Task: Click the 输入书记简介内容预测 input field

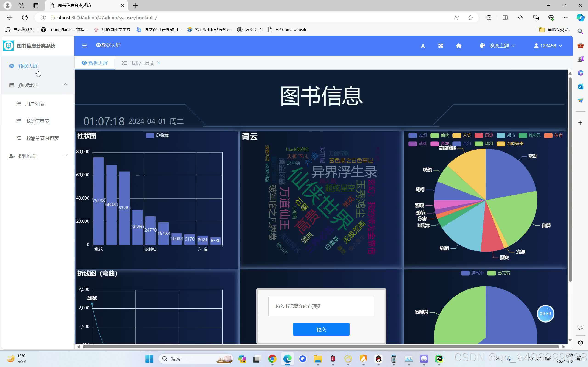Action: 321,306
